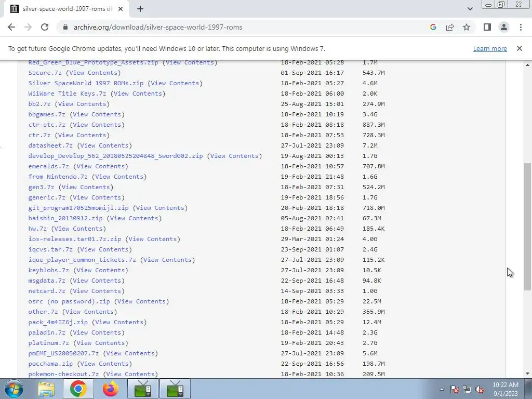Viewport: 532px width, 399px height.
Task: Open Windows Explorer from taskbar
Action: [46, 389]
